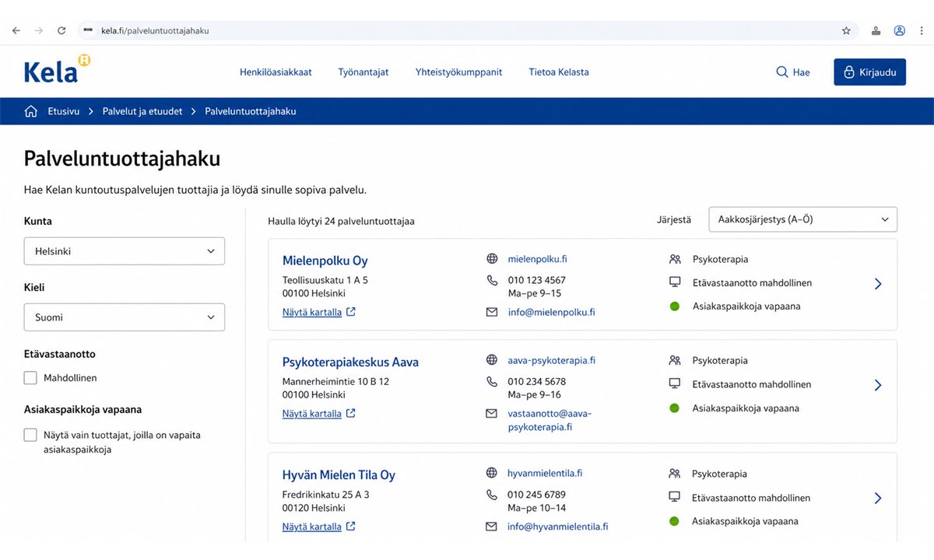Open Yhteistyökumppanit navigation item
This screenshot has width=934, height=560.
pyautogui.click(x=459, y=72)
